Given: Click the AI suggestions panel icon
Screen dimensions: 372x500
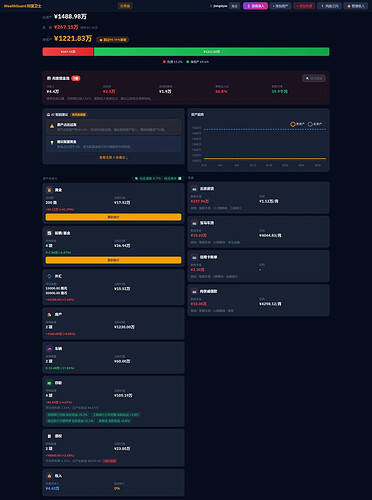Looking at the screenshot, I should point(48,114).
